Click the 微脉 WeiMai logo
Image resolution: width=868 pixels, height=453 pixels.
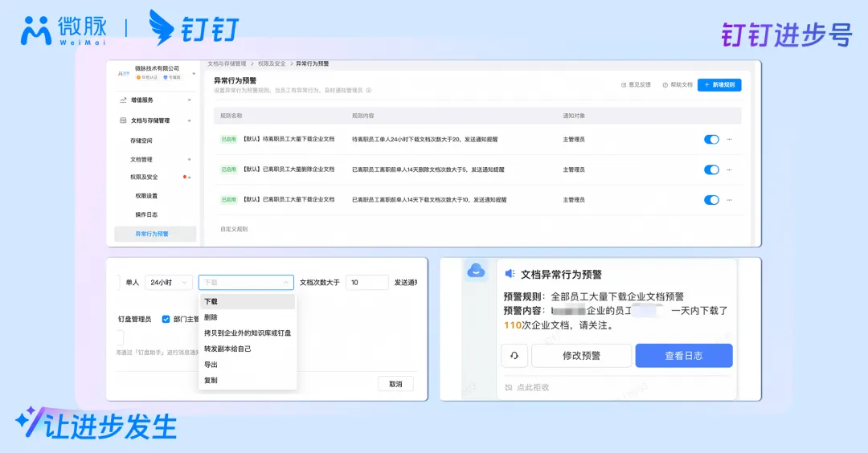[x=63, y=31]
